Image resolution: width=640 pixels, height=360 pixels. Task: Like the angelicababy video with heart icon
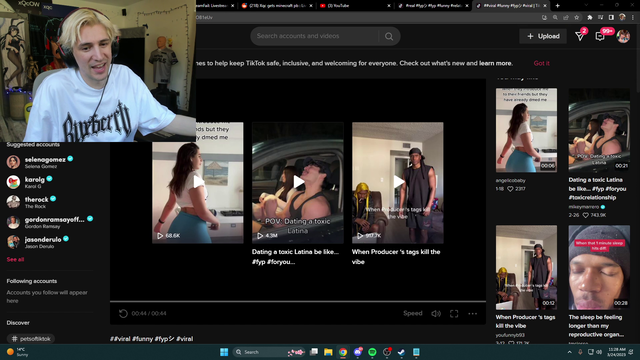pyautogui.click(x=510, y=189)
